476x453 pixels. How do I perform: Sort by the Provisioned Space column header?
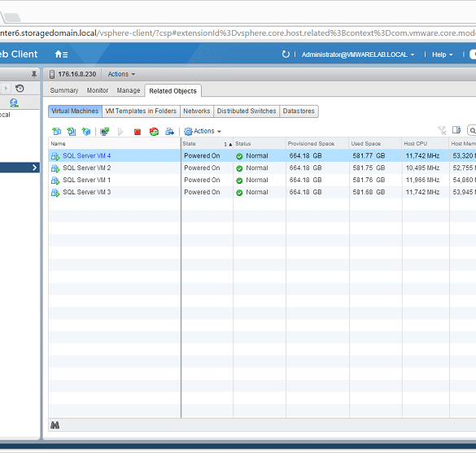(317, 143)
